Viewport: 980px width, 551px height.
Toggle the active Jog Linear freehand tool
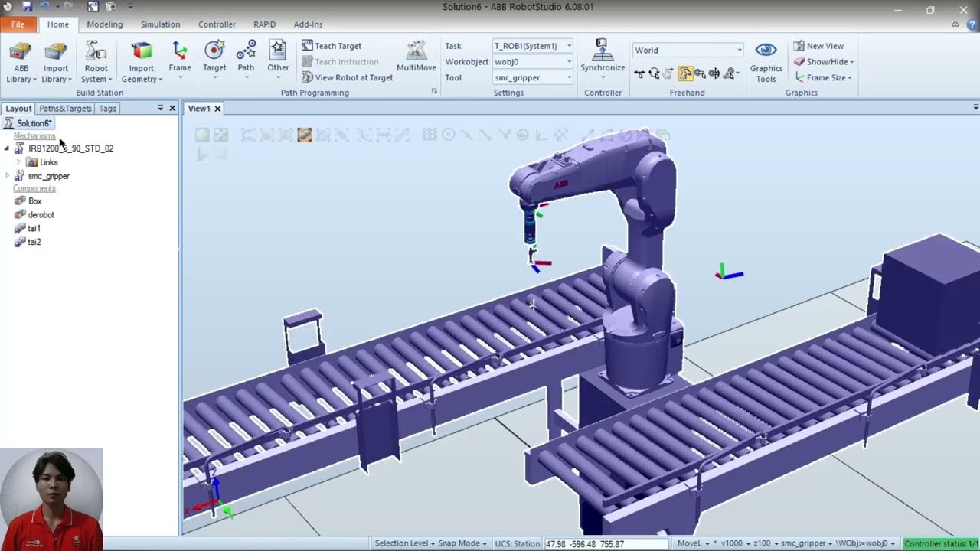tap(685, 73)
